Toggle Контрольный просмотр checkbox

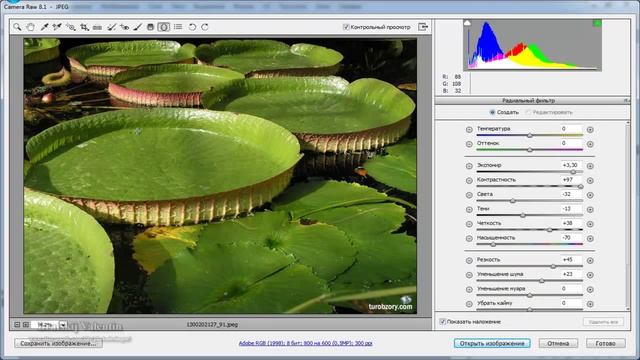pos(346,27)
